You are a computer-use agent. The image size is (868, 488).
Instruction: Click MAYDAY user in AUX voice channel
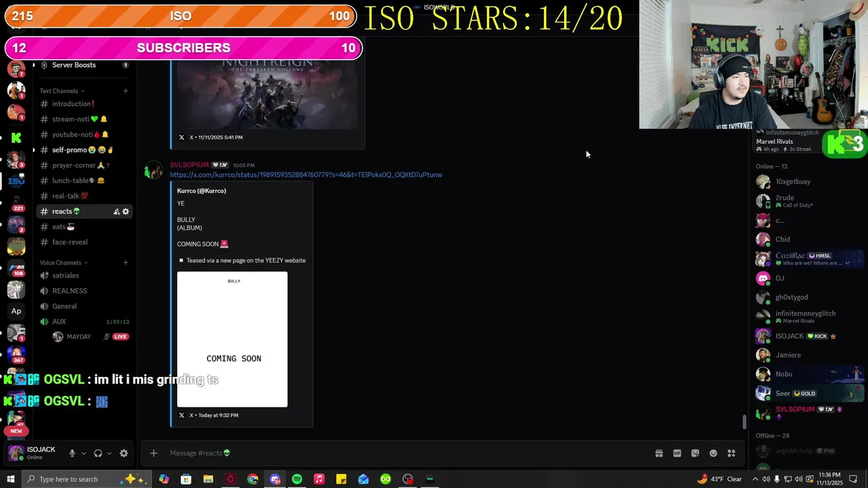(x=78, y=337)
